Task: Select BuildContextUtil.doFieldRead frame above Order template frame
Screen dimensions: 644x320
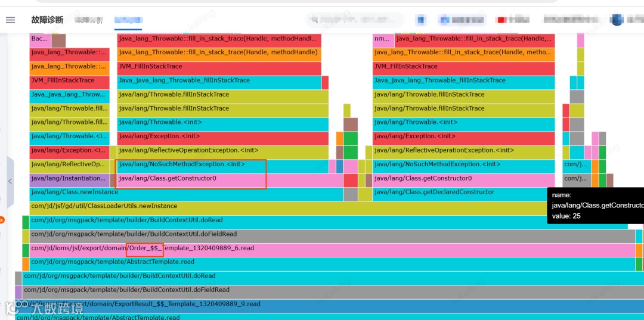Action: coord(332,236)
